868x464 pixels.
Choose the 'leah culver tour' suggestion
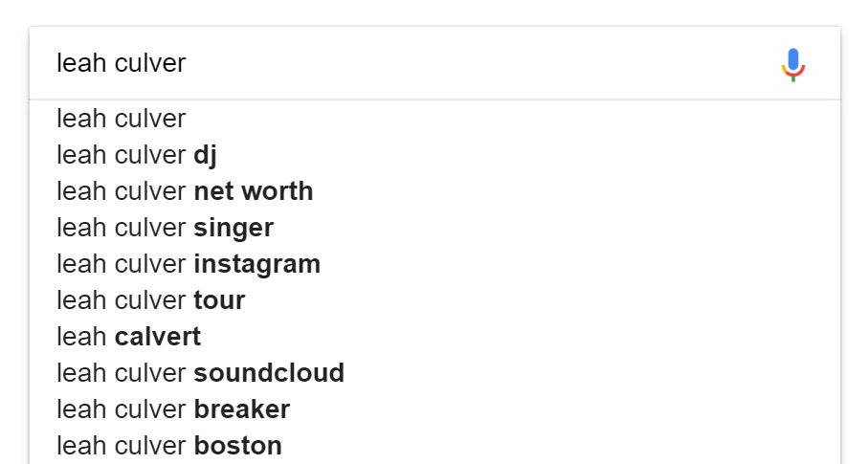point(150,300)
